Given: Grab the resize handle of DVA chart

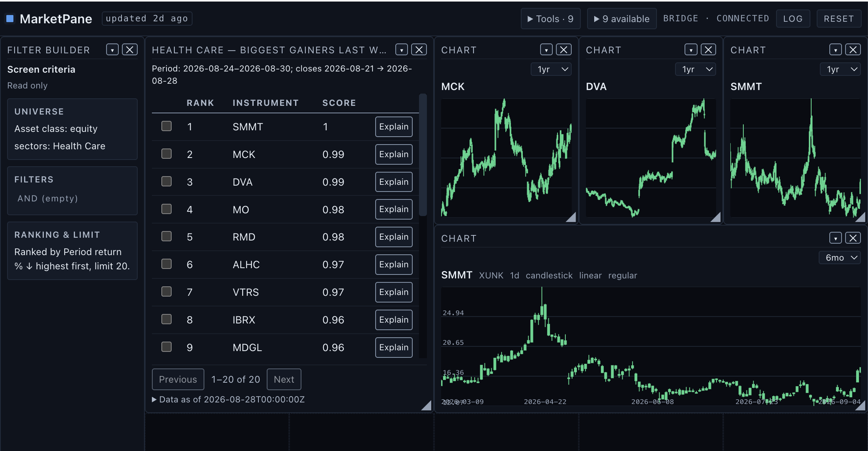Looking at the screenshot, I should pos(715,217).
